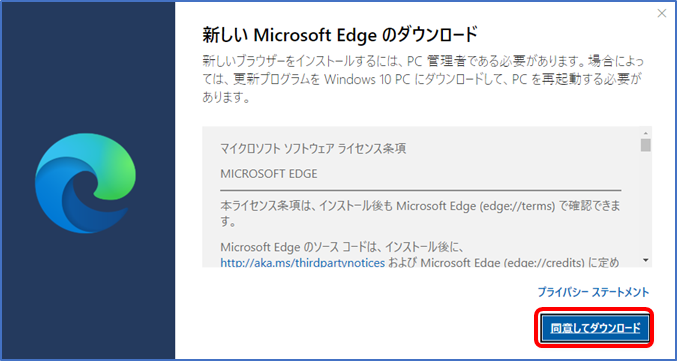Click the 新しい Microsoft Edge のダウンロード heading
The height and width of the screenshot is (361, 677).
340,35
